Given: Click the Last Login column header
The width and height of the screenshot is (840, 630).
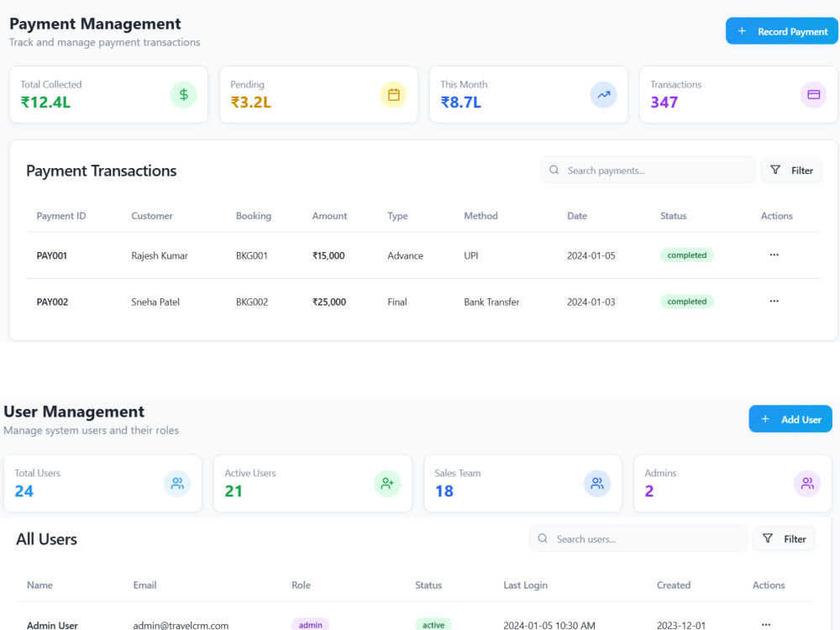Looking at the screenshot, I should (x=525, y=585).
